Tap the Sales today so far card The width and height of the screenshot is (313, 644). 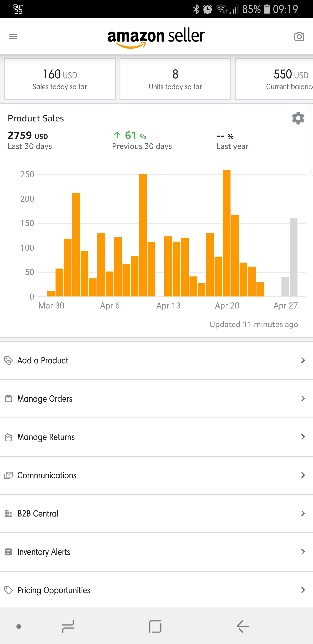point(60,79)
